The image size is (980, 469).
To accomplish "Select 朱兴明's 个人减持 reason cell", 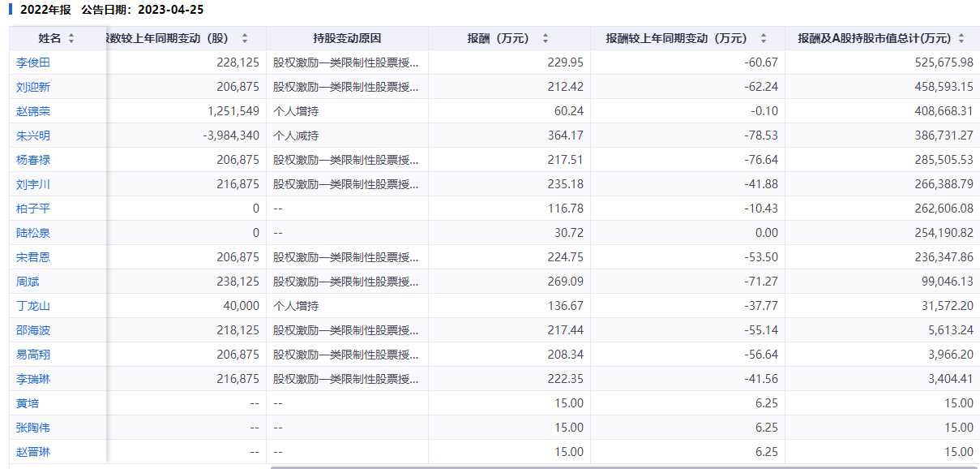I will 347,136.
